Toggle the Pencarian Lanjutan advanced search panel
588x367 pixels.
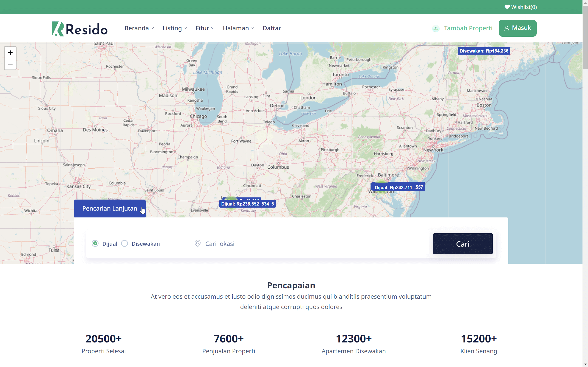tap(110, 209)
